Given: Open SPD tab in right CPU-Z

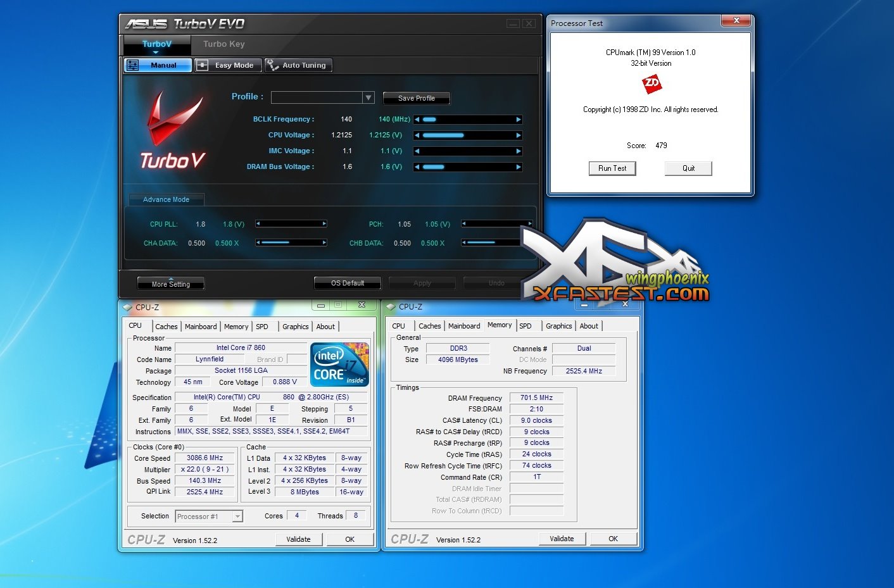Looking at the screenshot, I should (526, 326).
